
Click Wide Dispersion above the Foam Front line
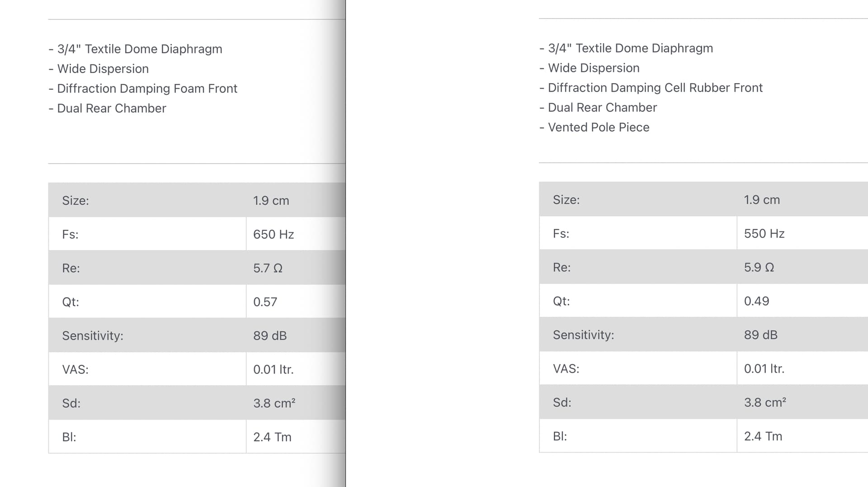tap(99, 69)
